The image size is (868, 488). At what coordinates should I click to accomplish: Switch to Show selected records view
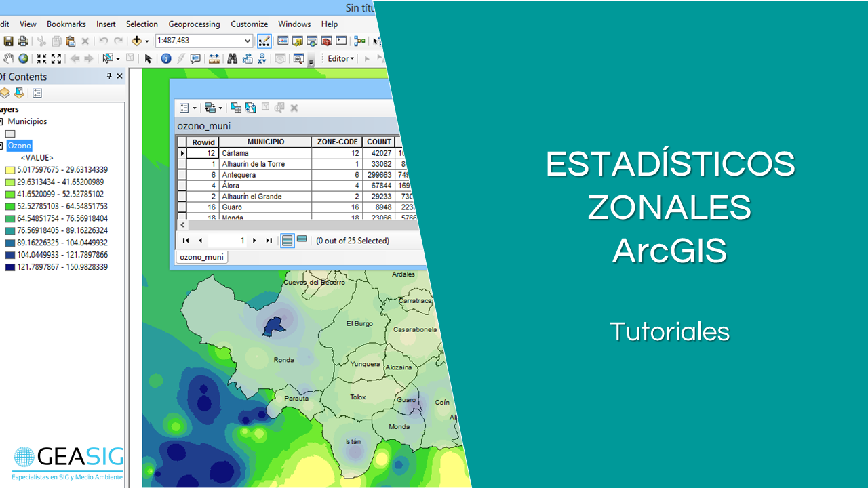(302, 240)
